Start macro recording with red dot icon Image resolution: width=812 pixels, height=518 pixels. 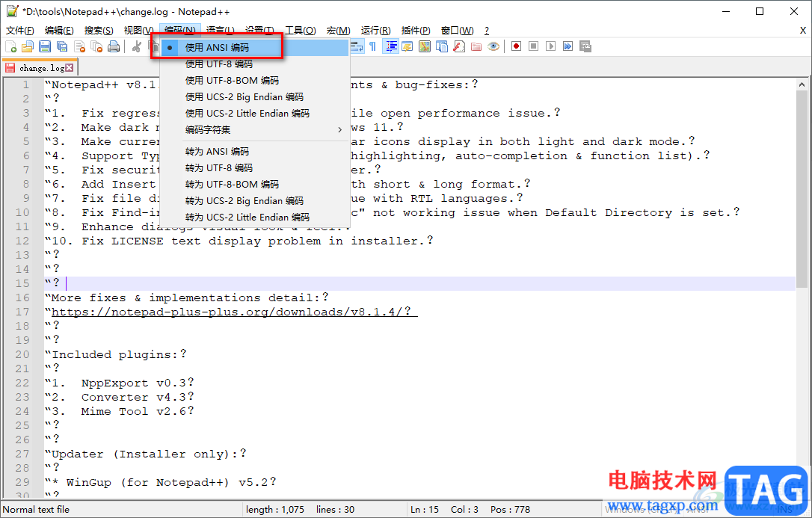coord(517,46)
